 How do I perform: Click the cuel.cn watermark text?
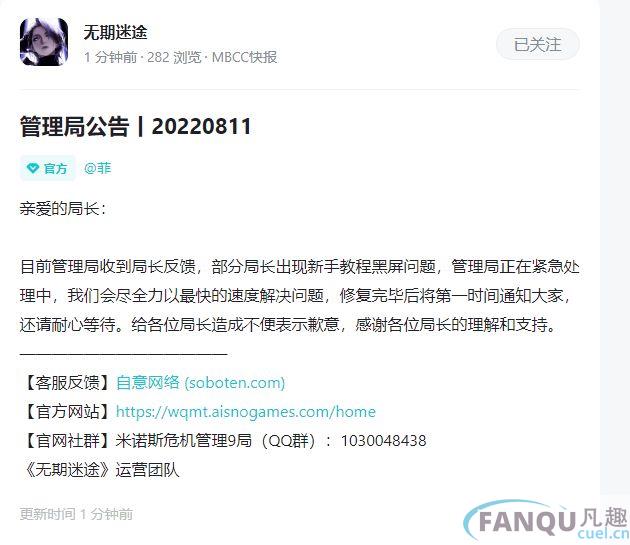click(x=603, y=533)
